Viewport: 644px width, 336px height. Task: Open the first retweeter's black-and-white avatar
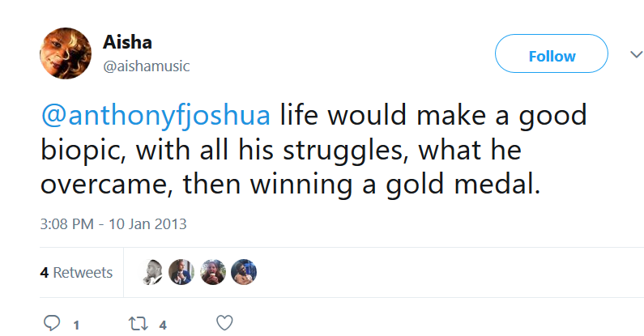pyautogui.click(x=153, y=272)
